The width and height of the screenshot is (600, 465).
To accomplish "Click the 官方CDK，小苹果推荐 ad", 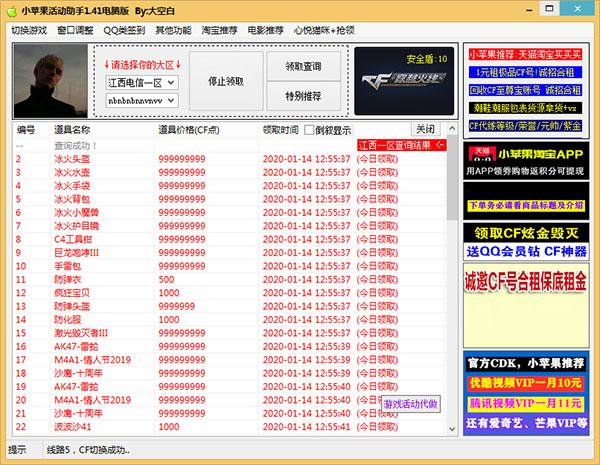I will (x=526, y=363).
